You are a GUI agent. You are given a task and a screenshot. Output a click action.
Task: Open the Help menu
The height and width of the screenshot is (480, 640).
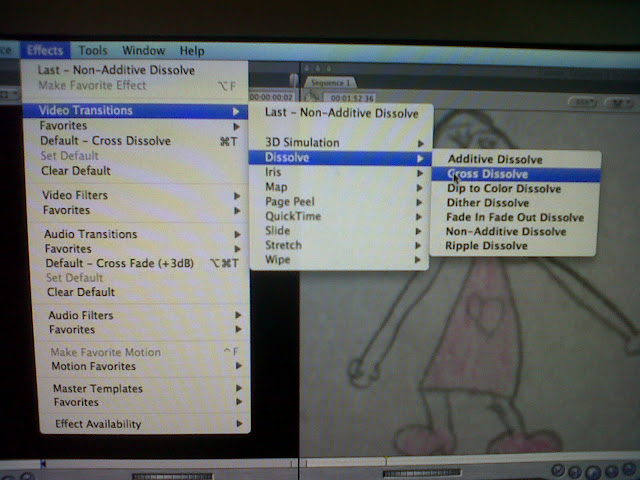click(192, 51)
